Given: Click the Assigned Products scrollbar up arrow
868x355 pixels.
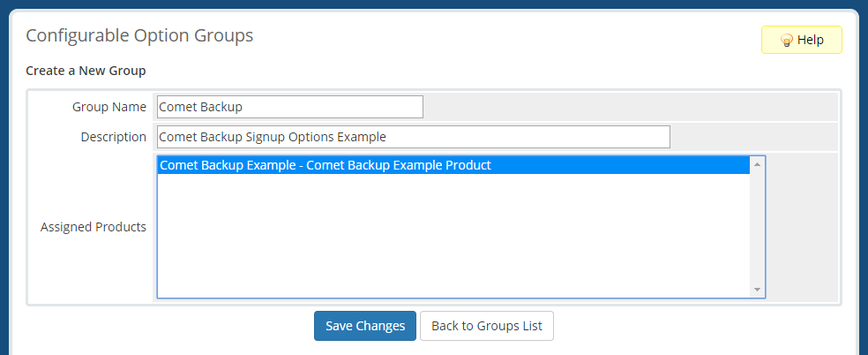Looking at the screenshot, I should [x=757, y=164].
